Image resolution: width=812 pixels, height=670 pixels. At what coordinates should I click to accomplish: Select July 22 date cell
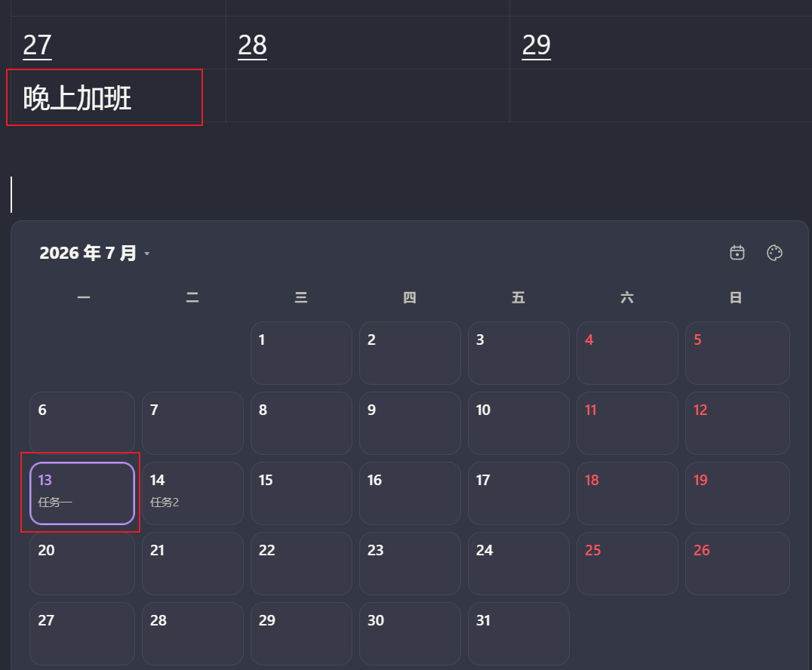[301, 564]
